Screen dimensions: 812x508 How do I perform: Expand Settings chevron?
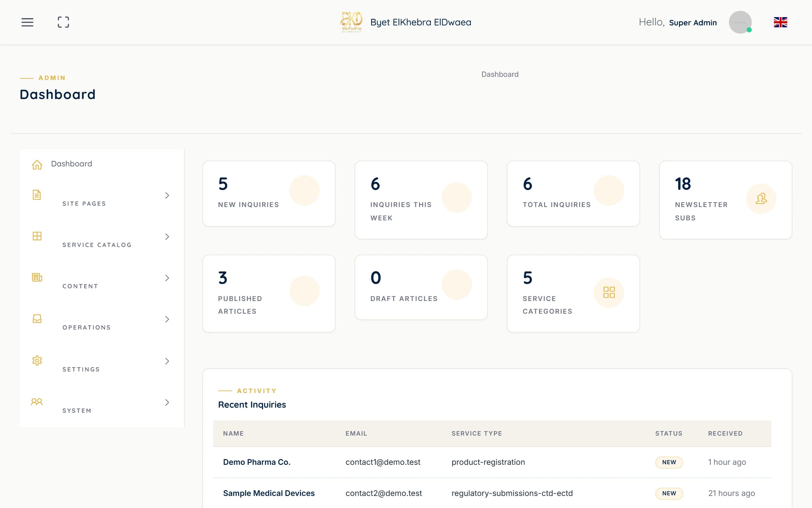167,361
